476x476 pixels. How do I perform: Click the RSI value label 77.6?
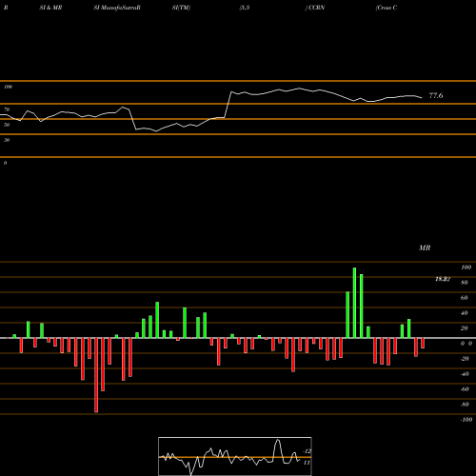[436, 95]
